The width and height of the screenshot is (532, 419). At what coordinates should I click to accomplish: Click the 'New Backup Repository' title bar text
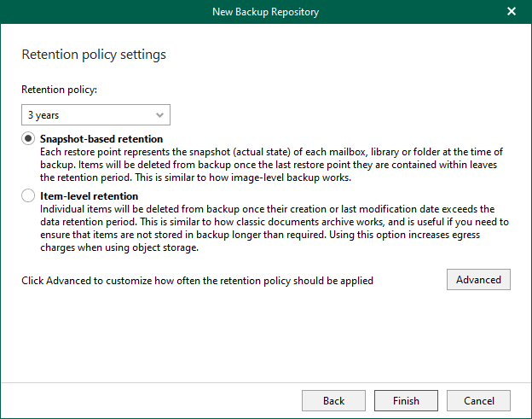point(265,12)
